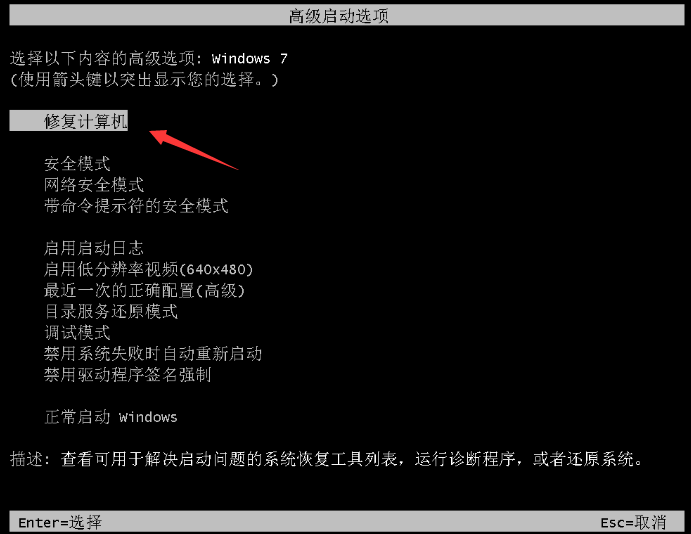This screenshot has height=534, width=691.
Task: Click the Windows 7 heading text
Action: tap(249, 58)
